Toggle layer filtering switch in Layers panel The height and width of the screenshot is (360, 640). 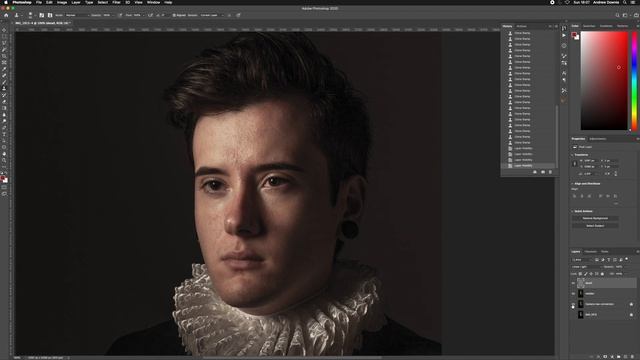click(x=627, y=259)
